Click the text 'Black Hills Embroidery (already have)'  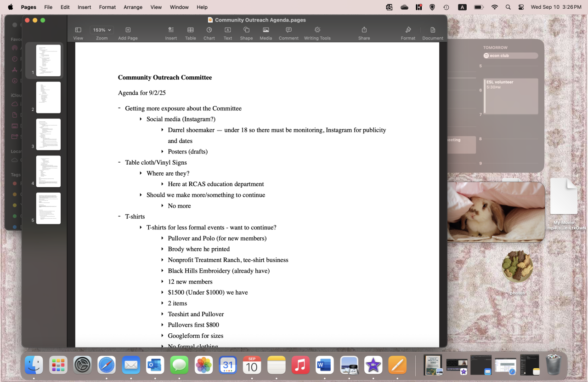click(x=219, y=271)
